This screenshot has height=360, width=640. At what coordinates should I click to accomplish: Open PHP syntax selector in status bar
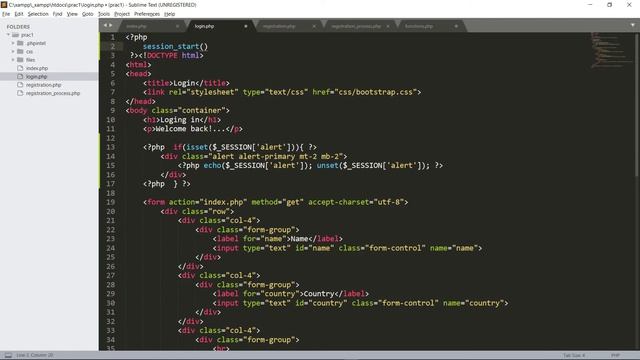click(615, 355)
